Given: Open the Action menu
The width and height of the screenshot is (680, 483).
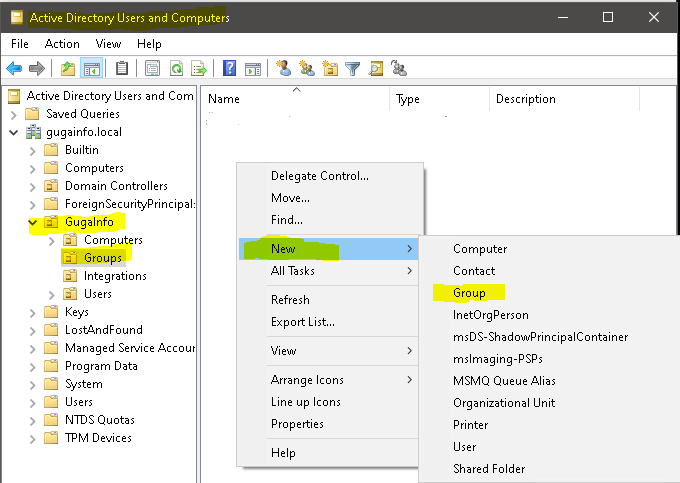Looking at the screenshot, I should point(62,44).
